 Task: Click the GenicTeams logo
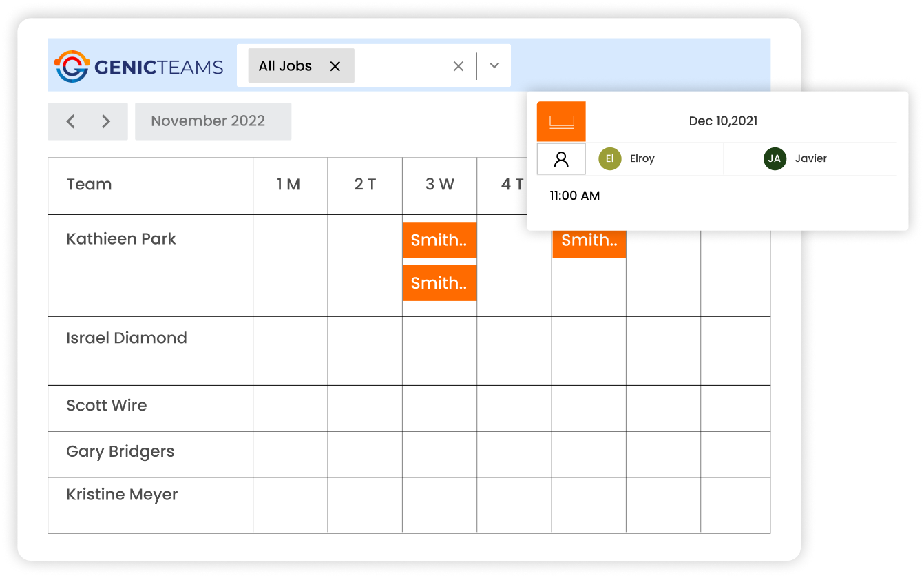point(139,66)
